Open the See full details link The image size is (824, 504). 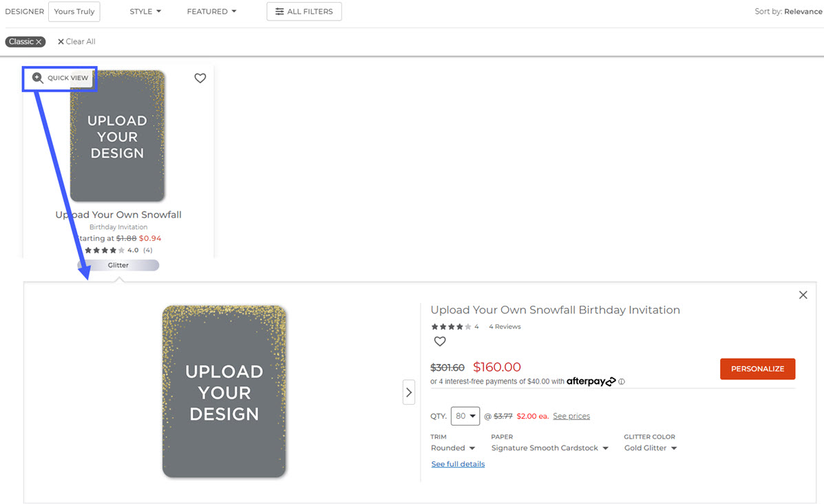[458, 463]
